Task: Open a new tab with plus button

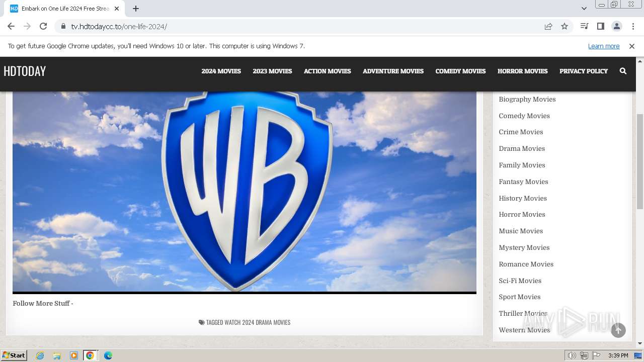Action: (136, 9)
